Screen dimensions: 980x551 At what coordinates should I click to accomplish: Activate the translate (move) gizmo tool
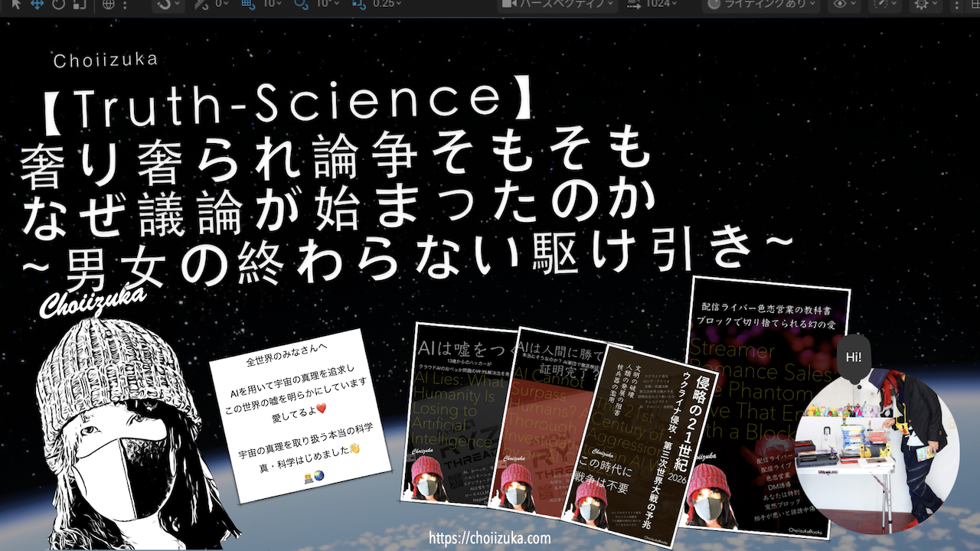coord(37,4)
